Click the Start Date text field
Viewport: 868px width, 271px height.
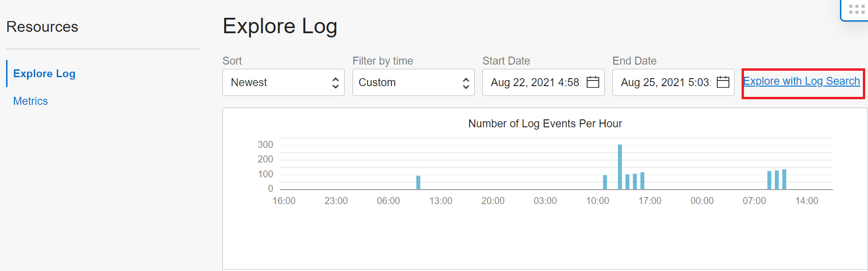pyautogui.click(x=535, y=82)
